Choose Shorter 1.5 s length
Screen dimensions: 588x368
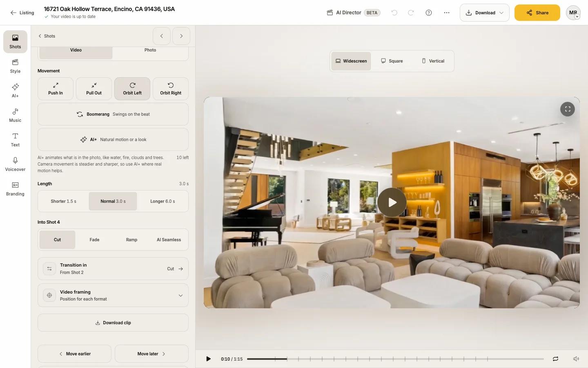pyautogui.click(x=64, y=201)
